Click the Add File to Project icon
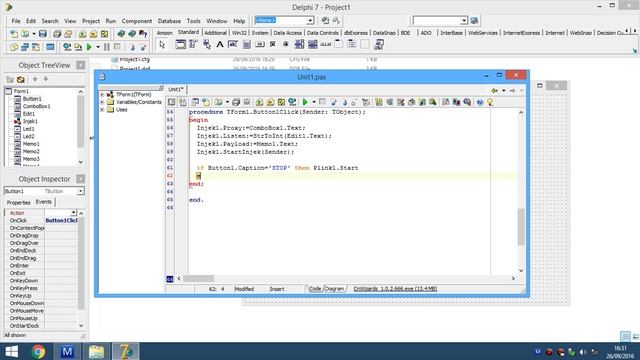The height and width of the screenshot is (360, 640). click(82, 34)
